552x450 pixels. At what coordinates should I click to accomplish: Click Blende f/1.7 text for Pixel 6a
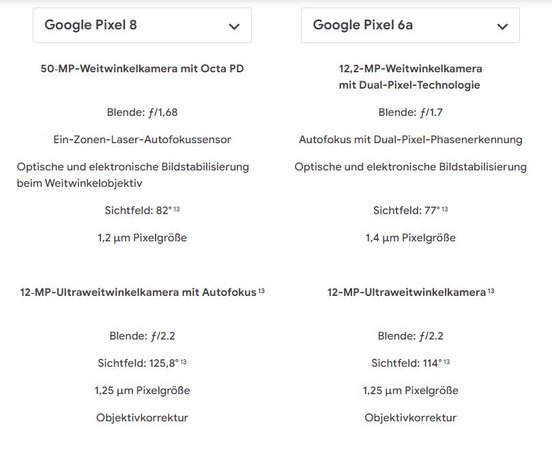point(410,112)
